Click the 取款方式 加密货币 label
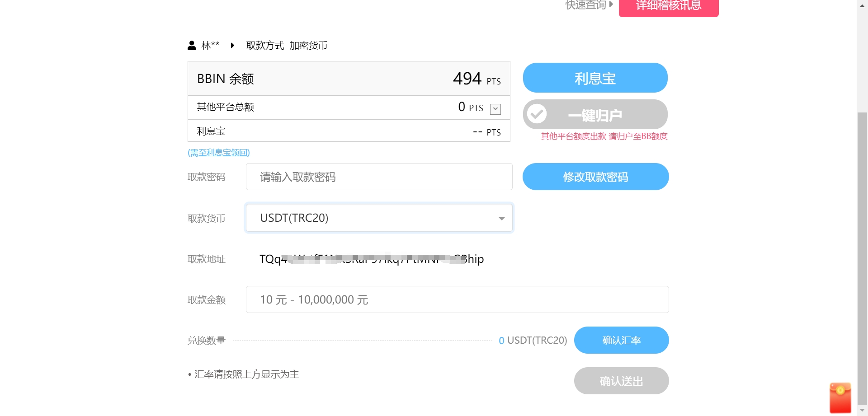This screenshot has width=868, height=416. coord(287,46)
